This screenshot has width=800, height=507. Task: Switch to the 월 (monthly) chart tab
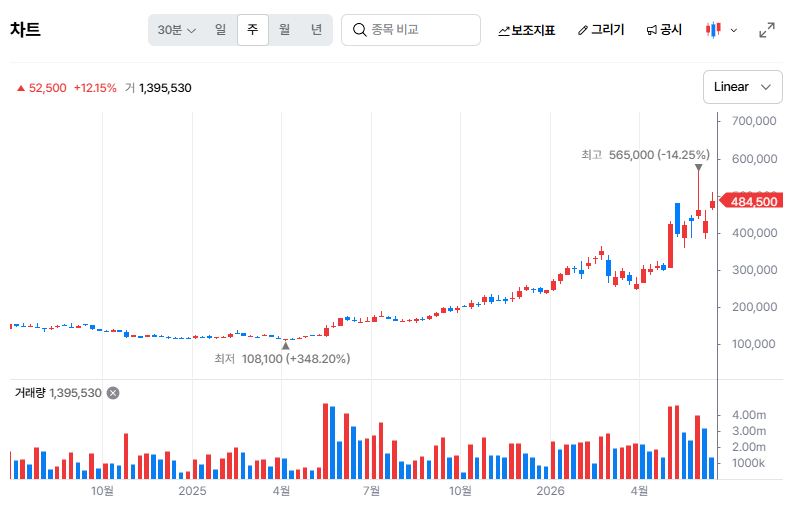click(x=285, y=30)
